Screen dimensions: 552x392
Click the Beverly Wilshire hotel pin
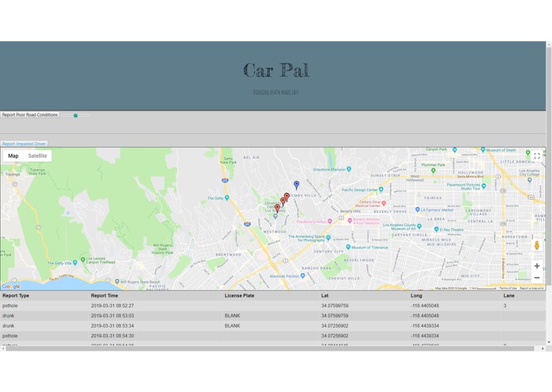[349, 221]
